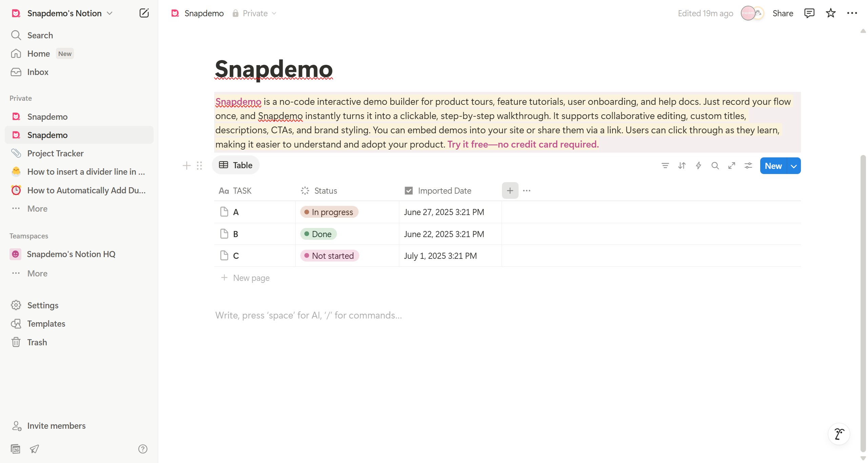Viewport: 868px width, 463px height.
Task: Click the new page compose icon
Action: 144,13
